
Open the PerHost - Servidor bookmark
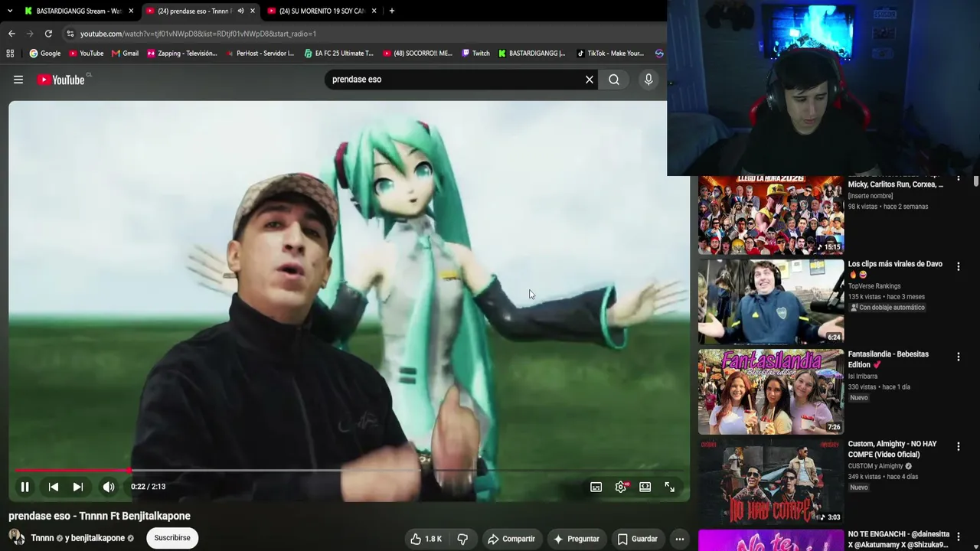260,54
